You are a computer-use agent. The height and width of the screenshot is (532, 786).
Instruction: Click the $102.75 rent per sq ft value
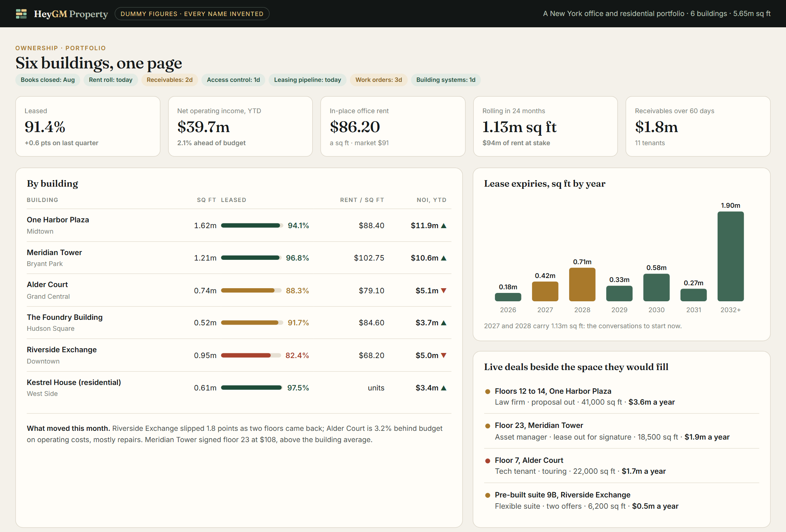369,258
